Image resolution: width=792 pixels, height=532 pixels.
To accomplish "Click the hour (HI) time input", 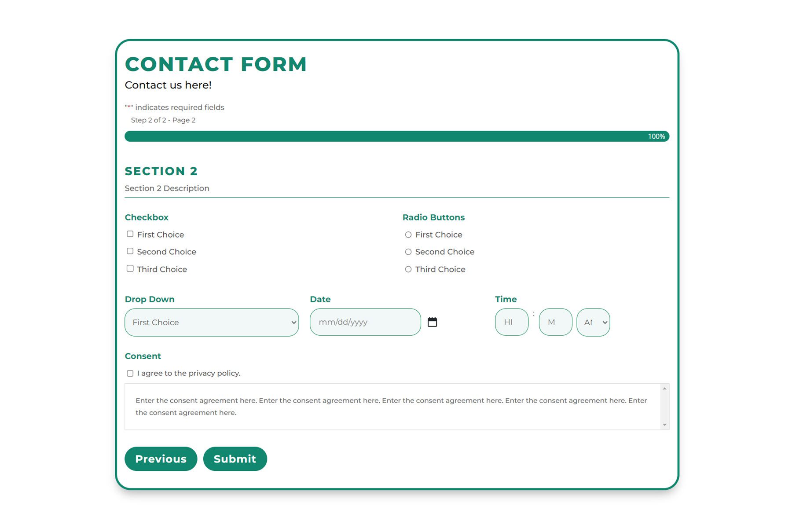I will click(x=511, y=322).
